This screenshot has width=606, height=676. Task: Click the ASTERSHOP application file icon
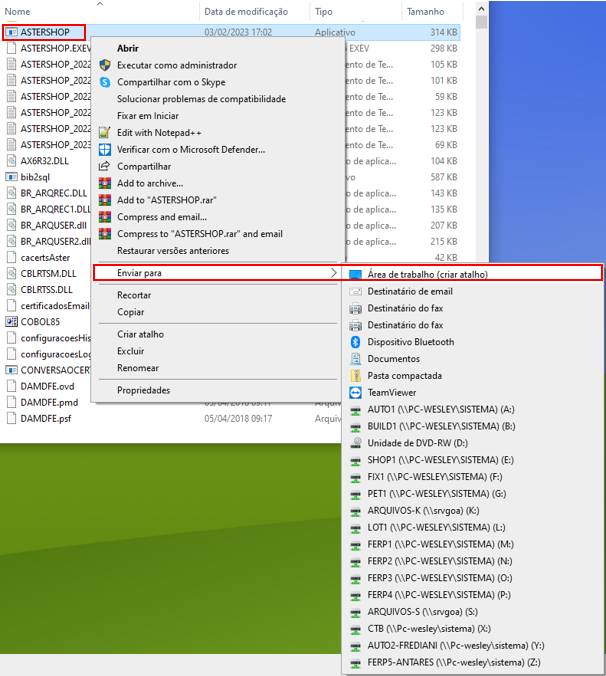pyautogui.click(x=12, y=32)
